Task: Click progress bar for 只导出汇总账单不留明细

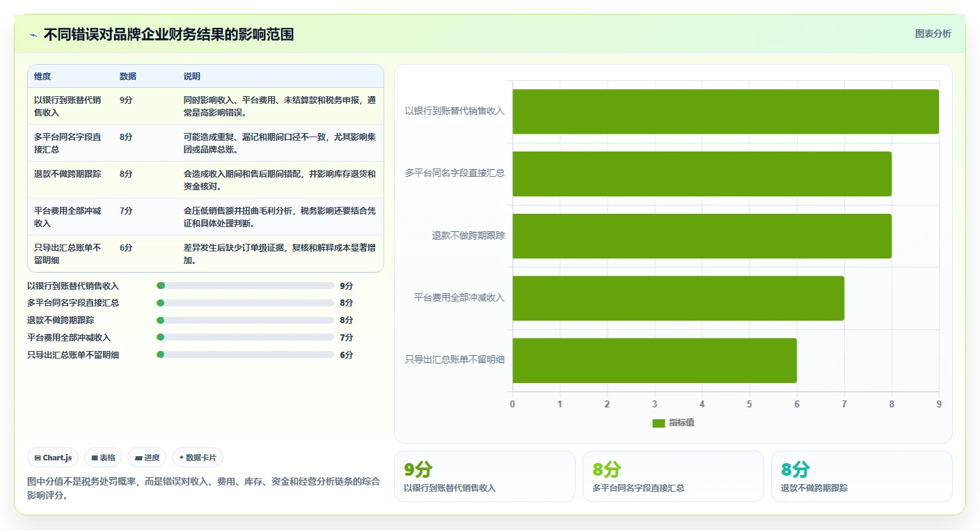Action: click(x=246, y=354)
